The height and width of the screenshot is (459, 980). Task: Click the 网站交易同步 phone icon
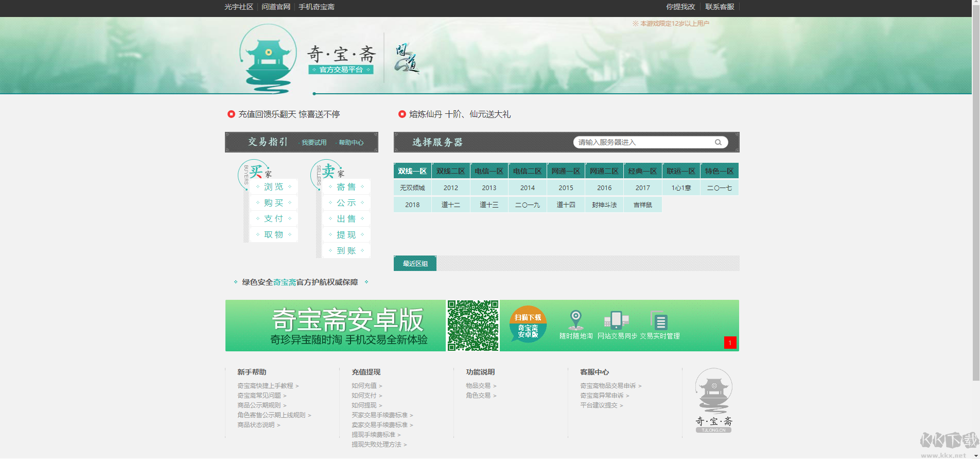[617, 319]
